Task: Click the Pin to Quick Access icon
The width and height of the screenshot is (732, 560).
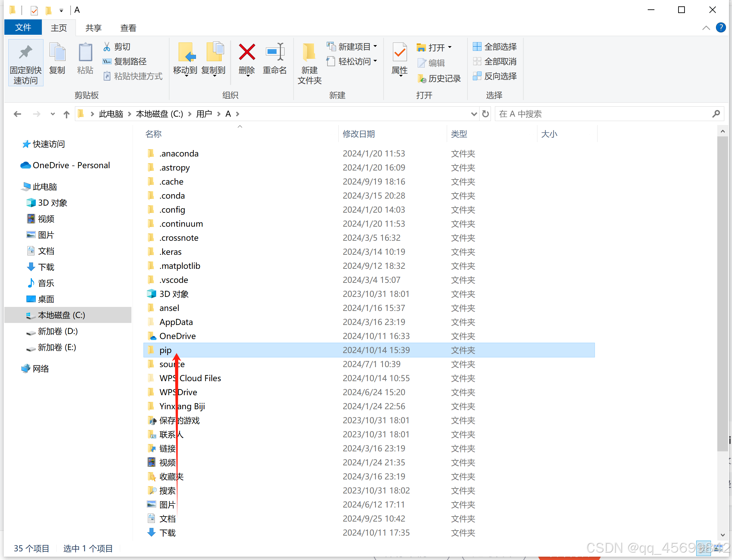Action: (x=26, y=52)
